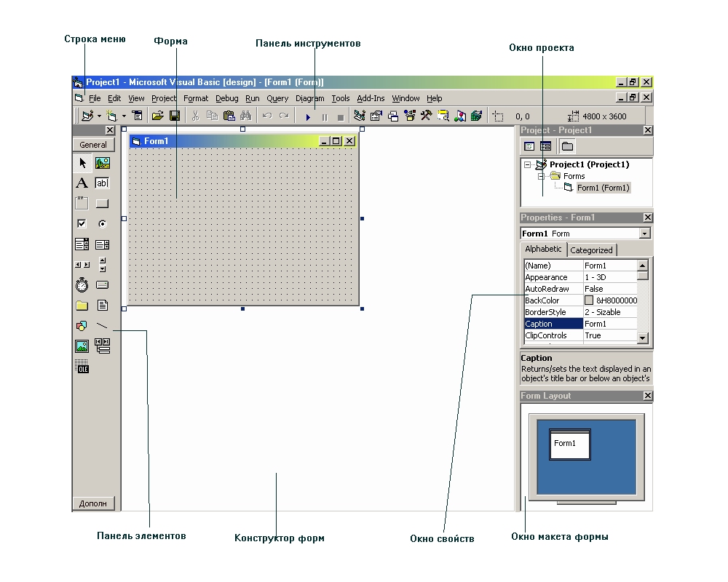Open Form Layout Window toolbar icon
728x582 pixels.
(393, 116)
